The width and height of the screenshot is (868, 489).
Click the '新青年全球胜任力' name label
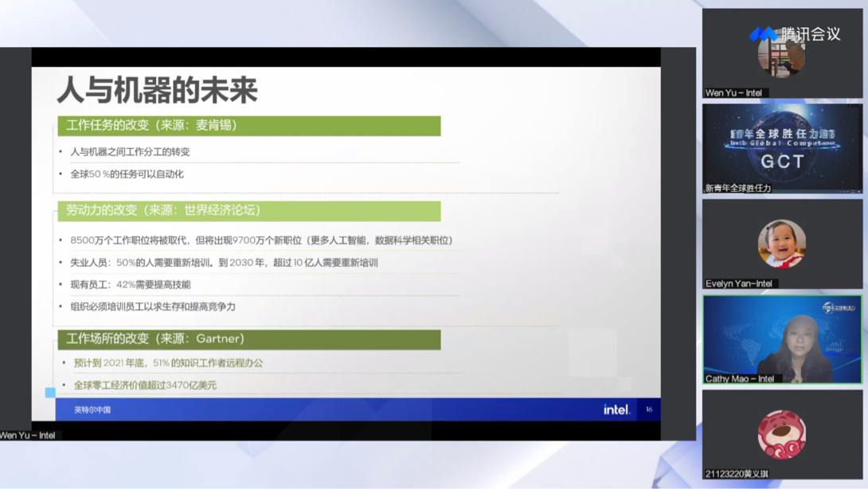point(738,188)
